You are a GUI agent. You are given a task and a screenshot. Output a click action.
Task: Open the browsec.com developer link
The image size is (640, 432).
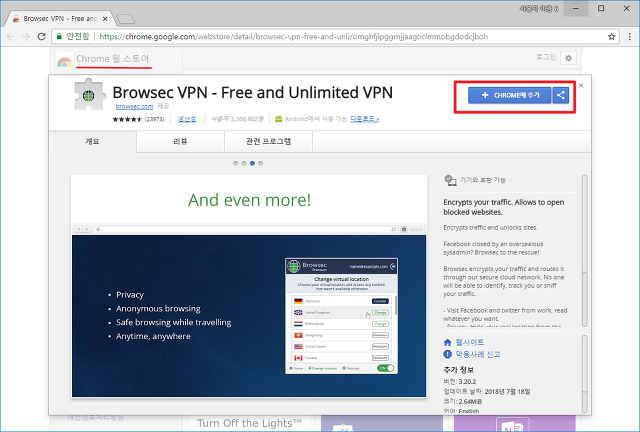pyautogui.click(x=134, y=107)
